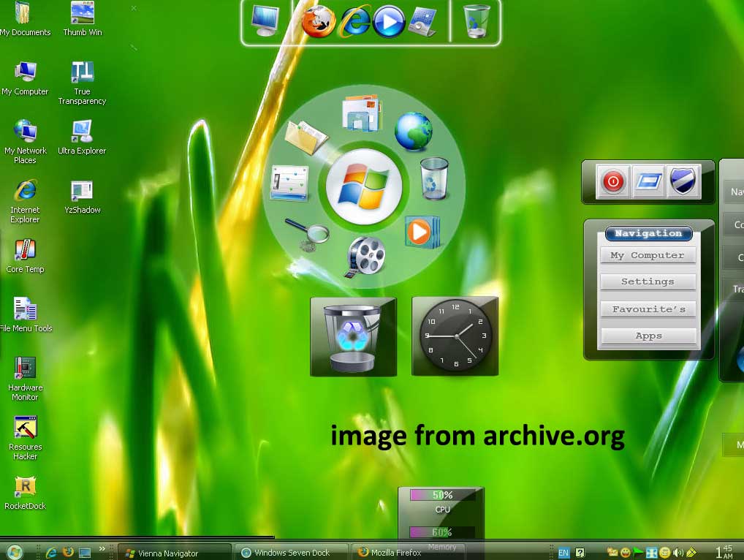Collapse the Navigation panel header
This screenshot has width=744, height=560.
coord(648,233)
